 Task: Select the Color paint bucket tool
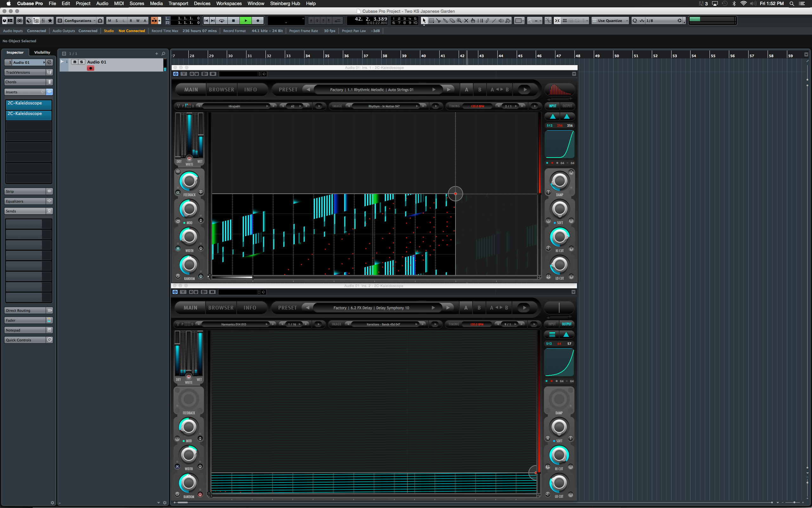tap(508, 21)
